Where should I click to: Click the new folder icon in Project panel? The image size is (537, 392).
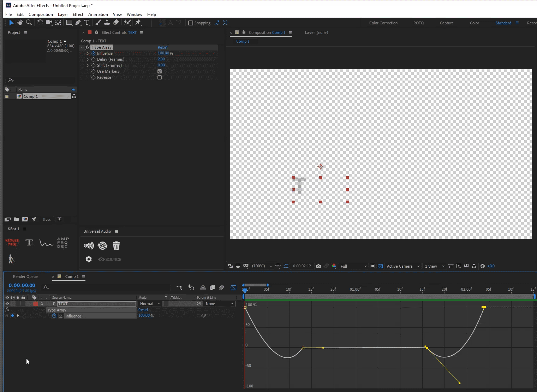(x=16, y=219)
